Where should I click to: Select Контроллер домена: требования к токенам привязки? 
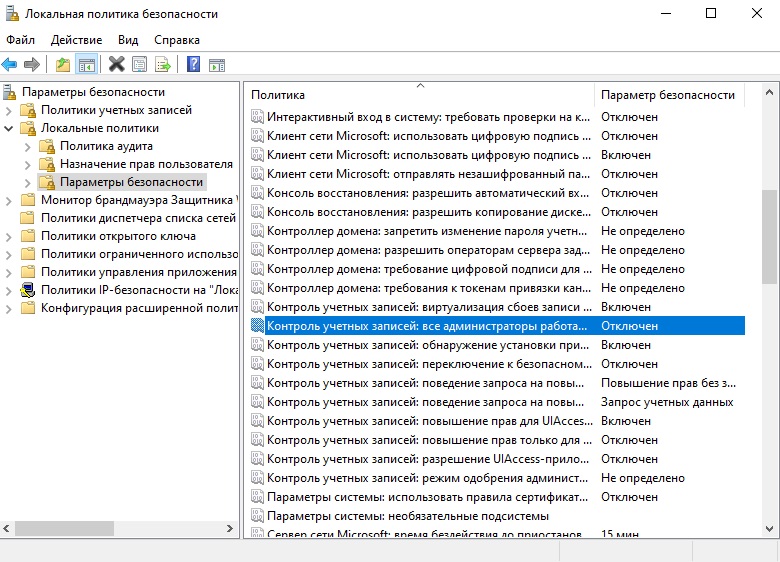pyautogui.click(x=429, y=288)
